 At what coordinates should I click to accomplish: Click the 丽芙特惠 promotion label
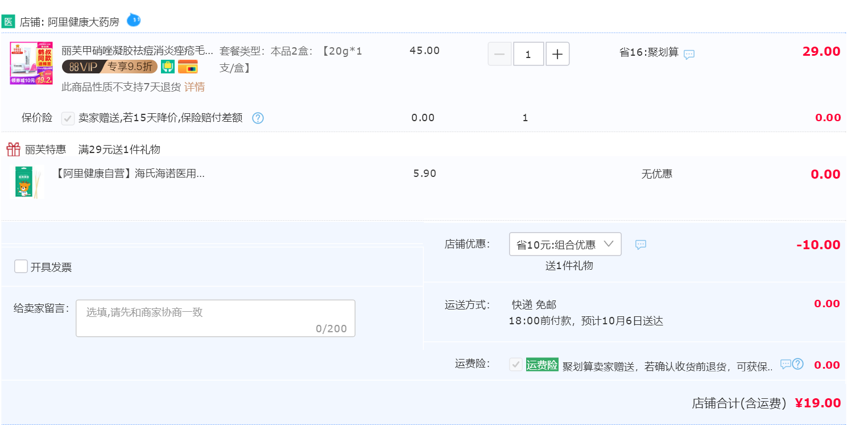tap(46, 150)
